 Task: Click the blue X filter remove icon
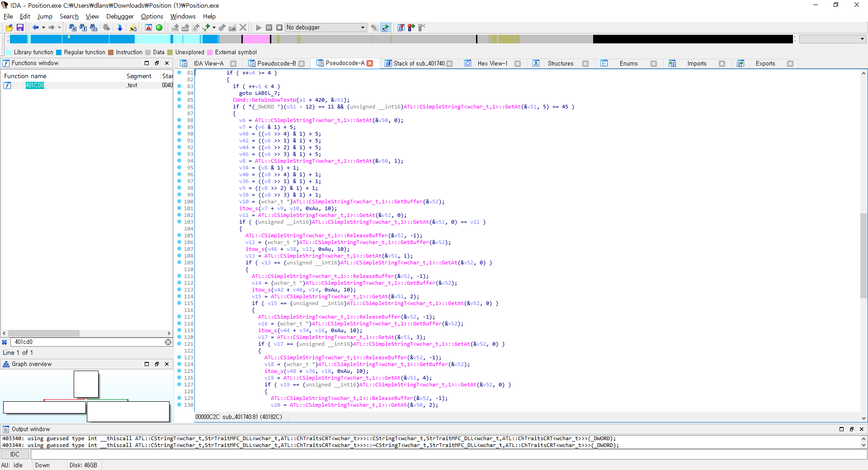click(x=5, y=342)
